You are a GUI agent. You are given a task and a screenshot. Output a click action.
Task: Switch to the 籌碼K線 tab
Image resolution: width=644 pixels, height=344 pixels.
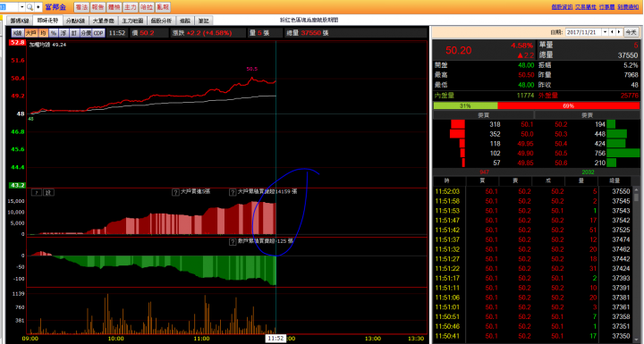[20, 21]
